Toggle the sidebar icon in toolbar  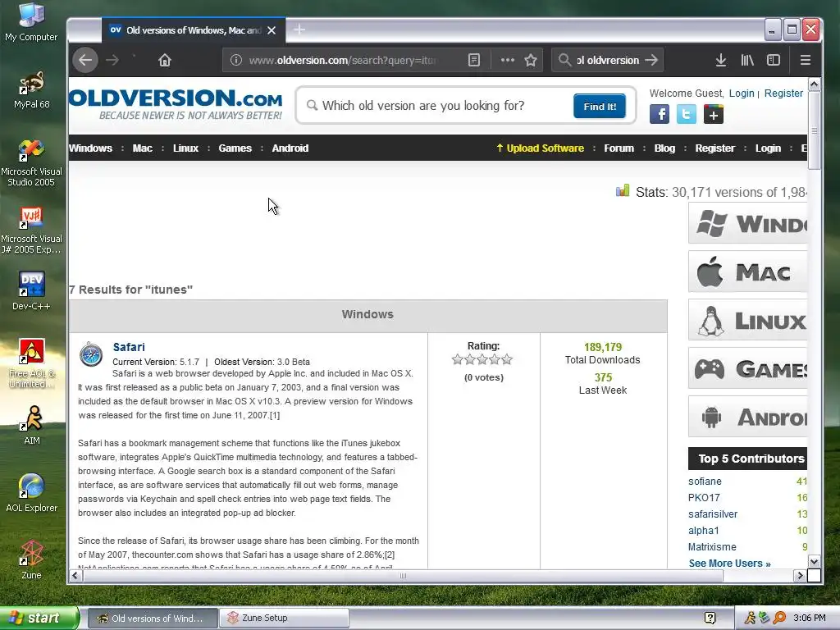click(774, 60)
